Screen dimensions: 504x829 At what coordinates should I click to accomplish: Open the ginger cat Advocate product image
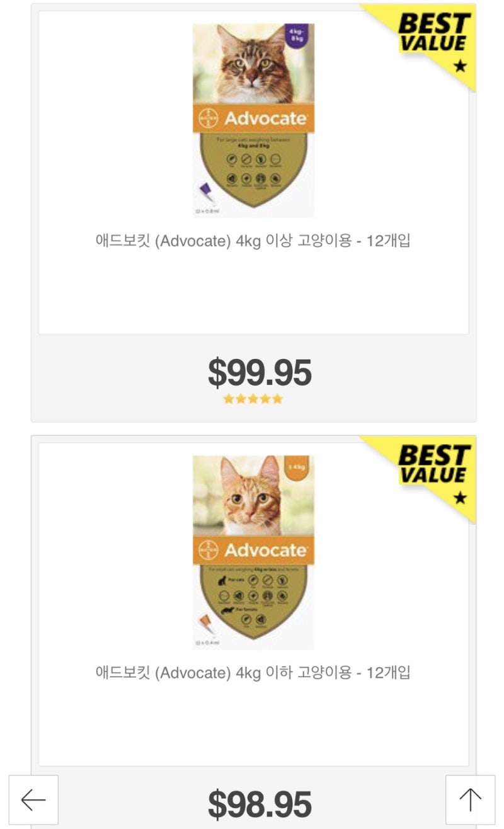pos(254,552)
